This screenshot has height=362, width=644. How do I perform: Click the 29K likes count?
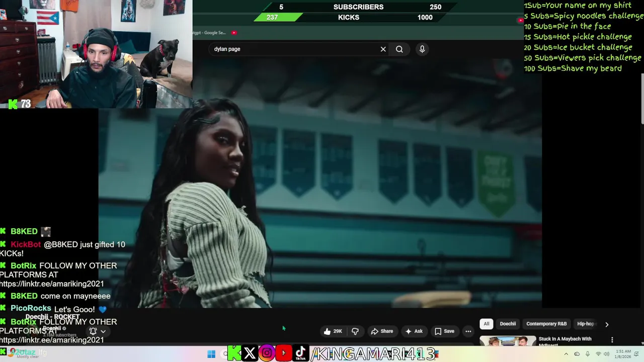(x=338, y=331)
